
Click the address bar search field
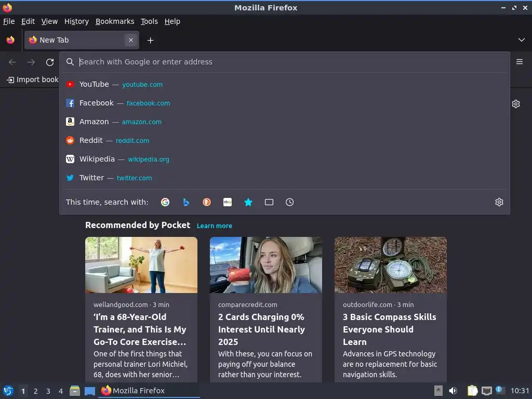point(284,62)
